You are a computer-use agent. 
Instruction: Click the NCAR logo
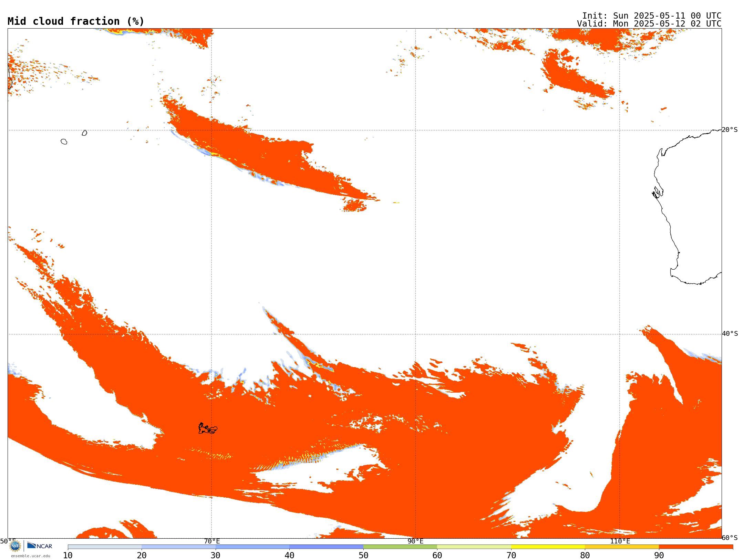click(x=40, y=546)
